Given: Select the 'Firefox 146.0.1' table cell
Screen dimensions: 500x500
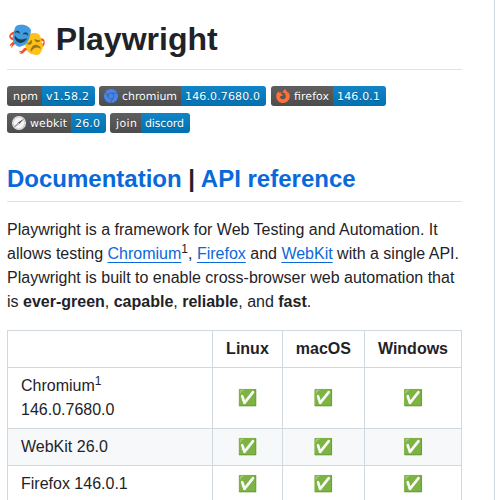Looking at the screenshot, I should click(110, 483).
